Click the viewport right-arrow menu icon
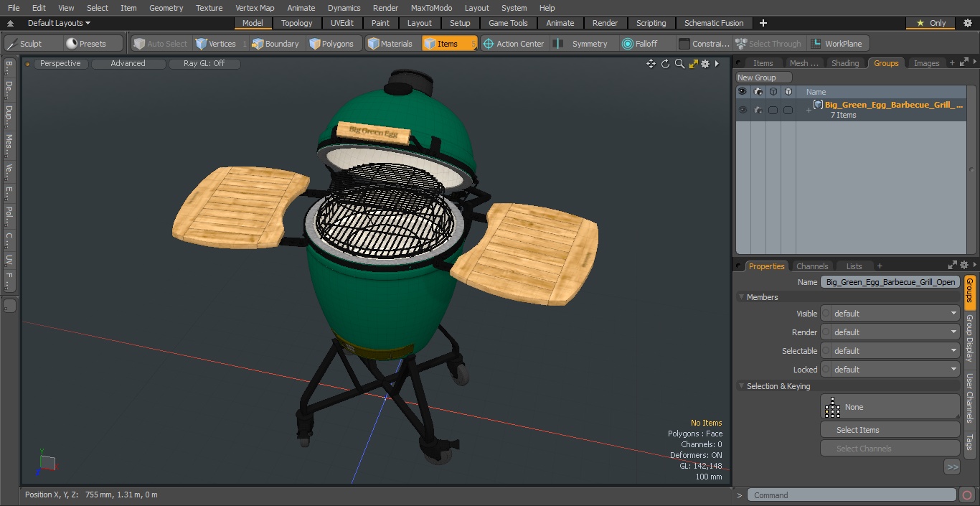The image size is (980, 506). [717, 64]
